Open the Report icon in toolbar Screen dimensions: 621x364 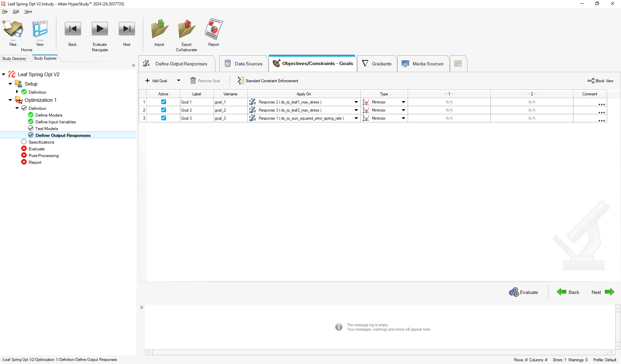click(214, 29)
